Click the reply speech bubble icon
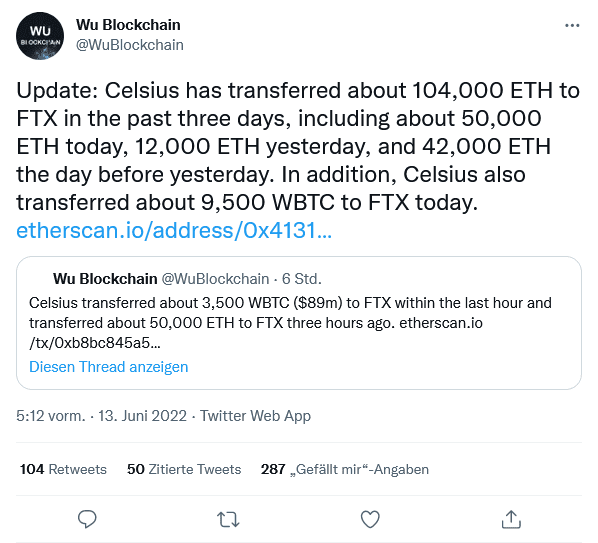598x543 pixels. (x=87, y=519)
